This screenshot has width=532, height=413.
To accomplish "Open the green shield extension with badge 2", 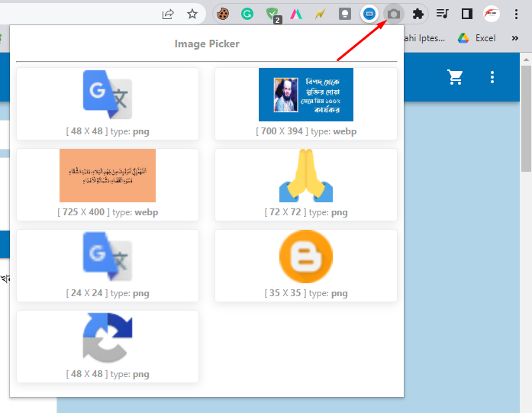I will click(272, 15).
